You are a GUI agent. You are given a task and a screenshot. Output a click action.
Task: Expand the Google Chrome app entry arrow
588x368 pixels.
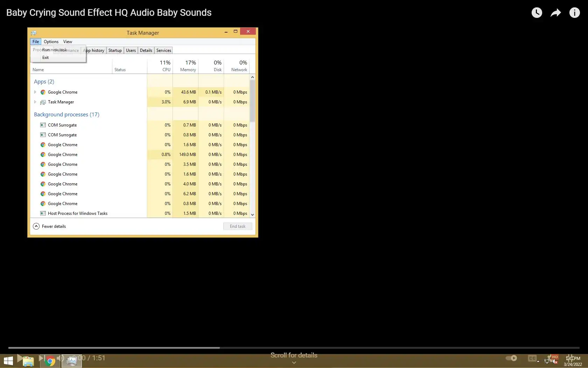[35, 92]
